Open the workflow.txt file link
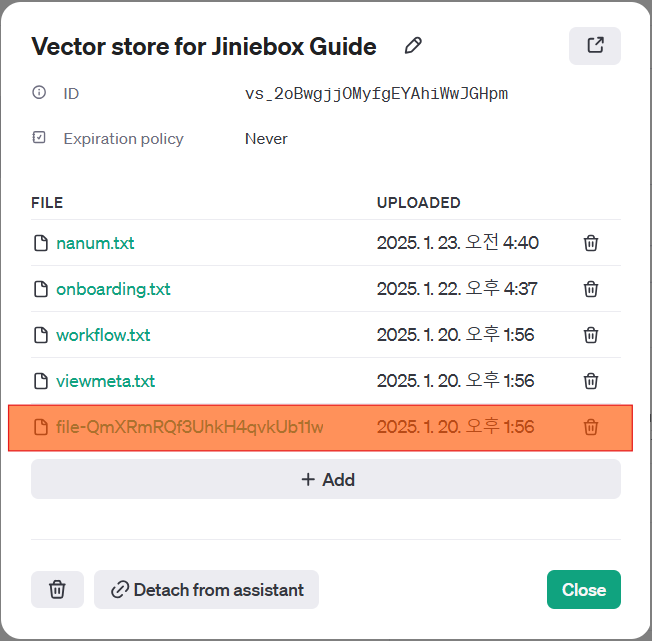652x641 pixels. point(103,335)
